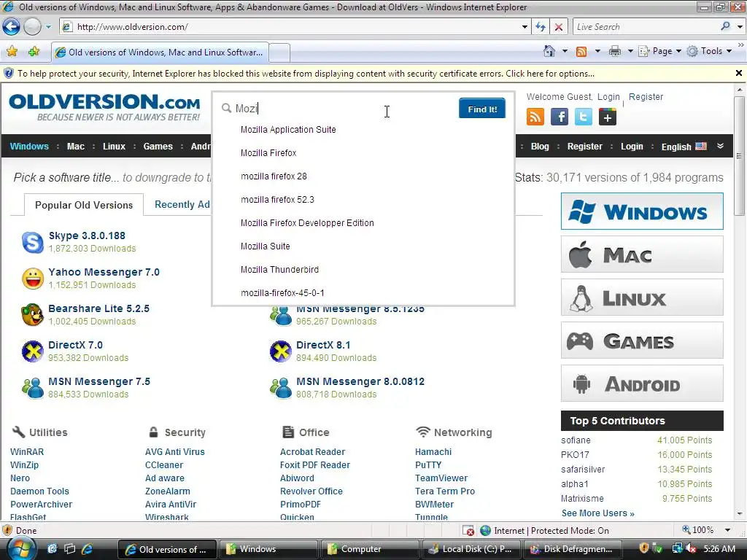This screenshot has height=560, width=747.
Task: Click the Refresh page icon
Action: tap(541, 27)
